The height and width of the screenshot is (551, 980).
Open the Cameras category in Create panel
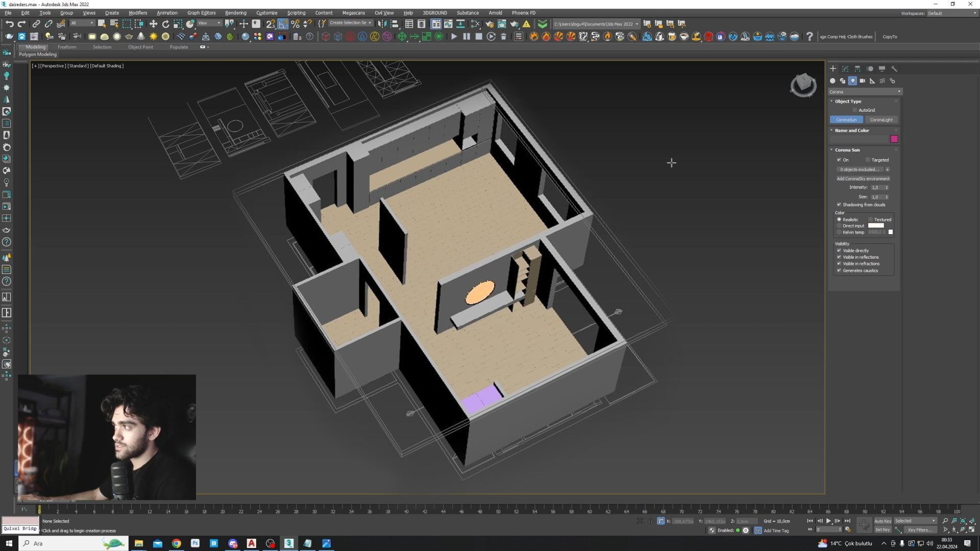[x=862, y=81]
